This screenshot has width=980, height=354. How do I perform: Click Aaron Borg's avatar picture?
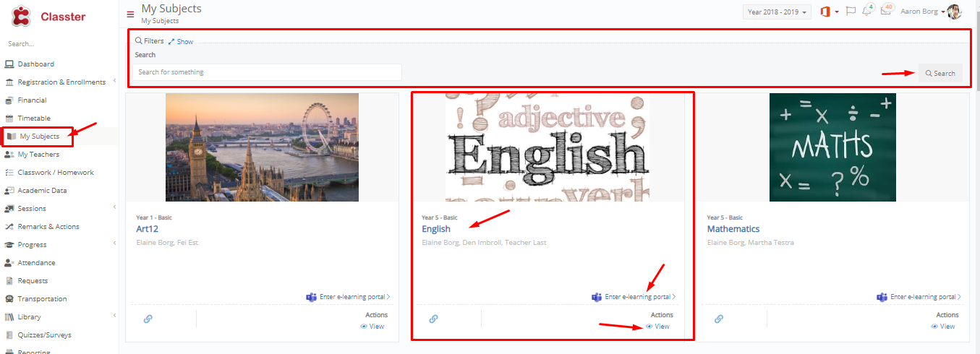point(954,12)
